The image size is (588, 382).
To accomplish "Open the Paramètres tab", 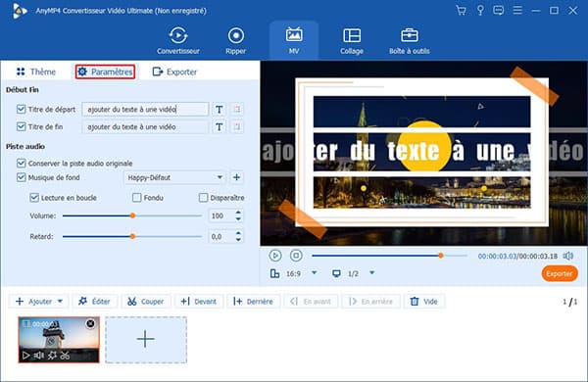I will 106,72.
